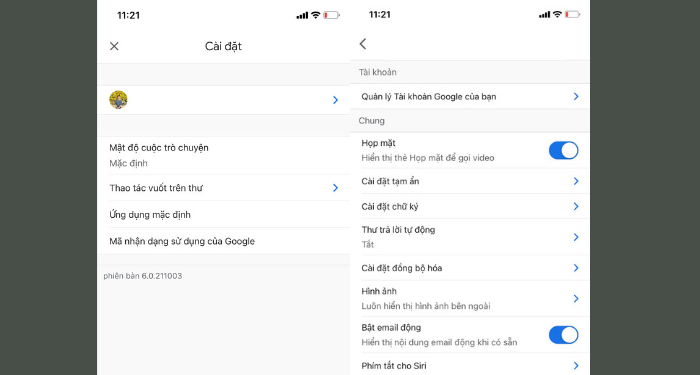Open Mã nhận dạng sử dụng của Google

point(224,242)
